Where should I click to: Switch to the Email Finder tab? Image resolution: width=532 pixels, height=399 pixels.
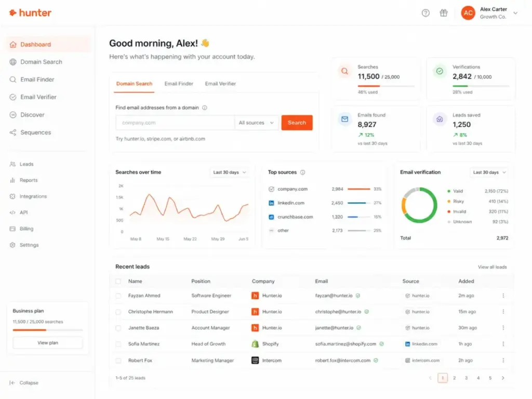point(179,84)
